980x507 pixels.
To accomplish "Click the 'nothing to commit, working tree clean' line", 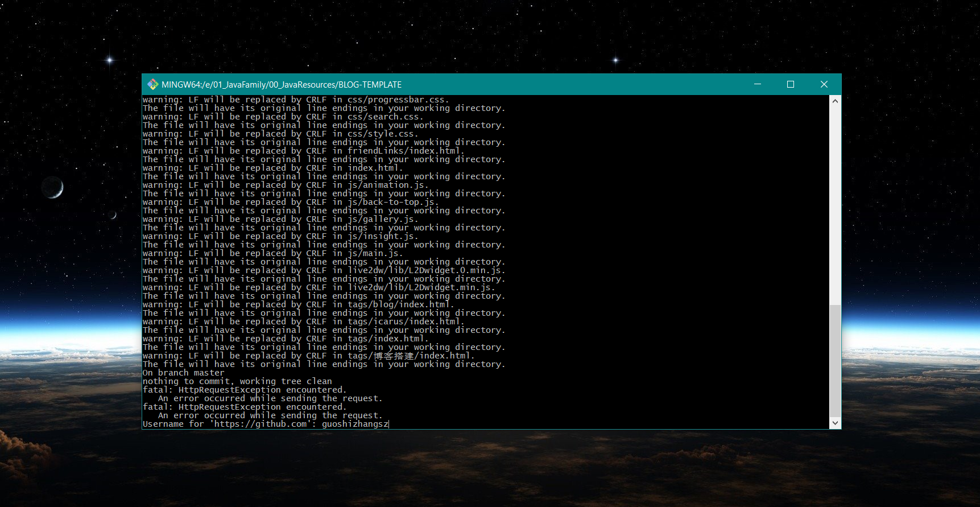I will (237, 381).
